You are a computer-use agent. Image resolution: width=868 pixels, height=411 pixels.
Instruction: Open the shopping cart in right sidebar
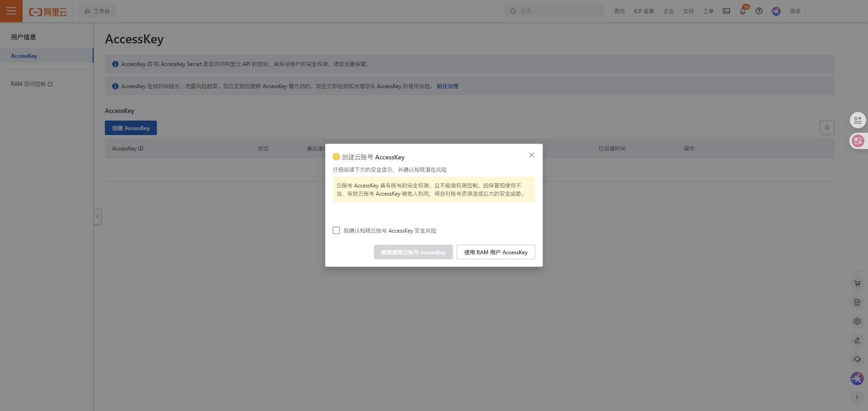click(x=857, y=284)
